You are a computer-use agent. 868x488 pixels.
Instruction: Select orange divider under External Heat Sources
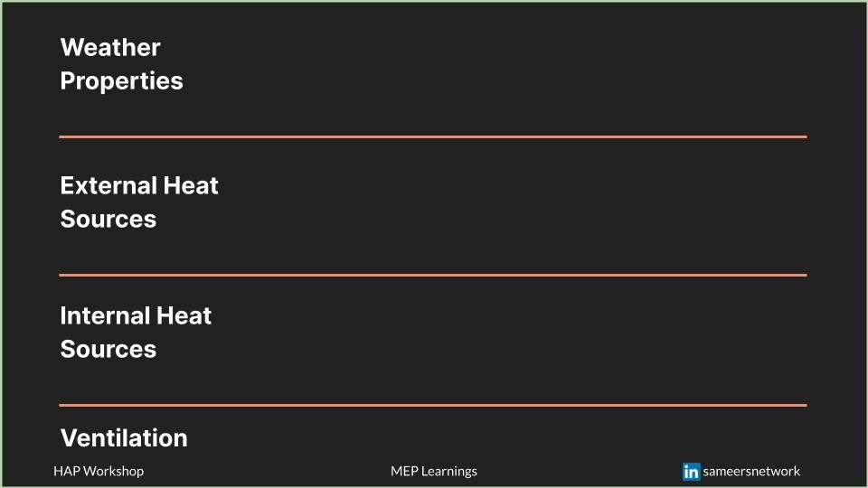click(433, 275)
